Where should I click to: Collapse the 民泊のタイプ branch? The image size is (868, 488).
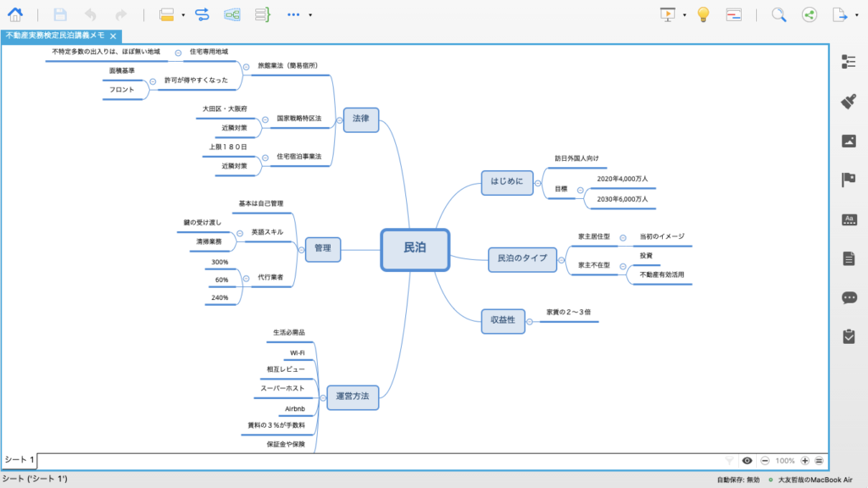pyautogui.click(x=561, y=260)
